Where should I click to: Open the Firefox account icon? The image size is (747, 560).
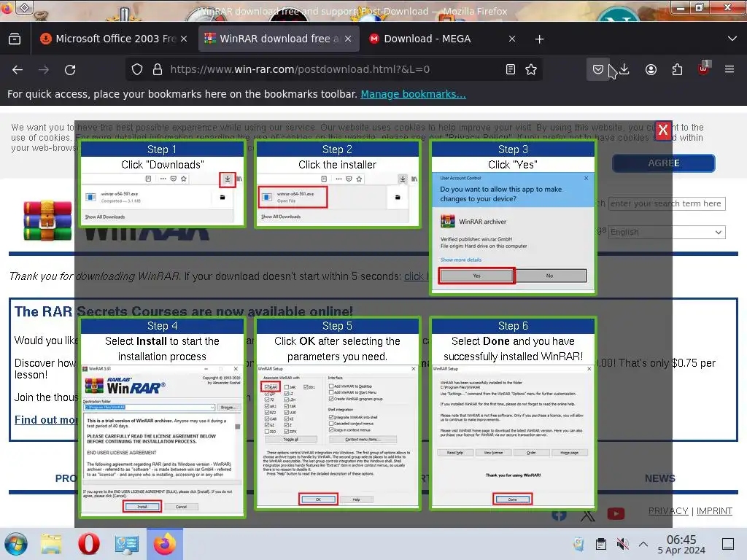651,69
